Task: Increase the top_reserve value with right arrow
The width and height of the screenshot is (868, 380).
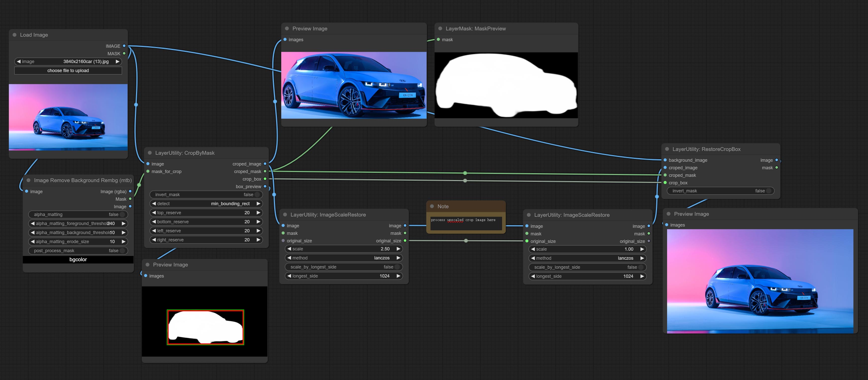Action: tap(258, 213)
